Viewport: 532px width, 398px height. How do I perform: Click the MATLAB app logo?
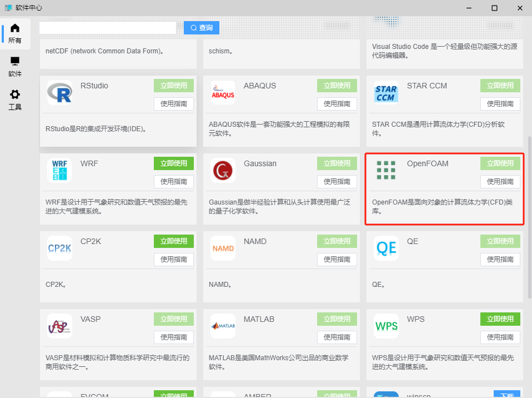(x=223, y=326)
